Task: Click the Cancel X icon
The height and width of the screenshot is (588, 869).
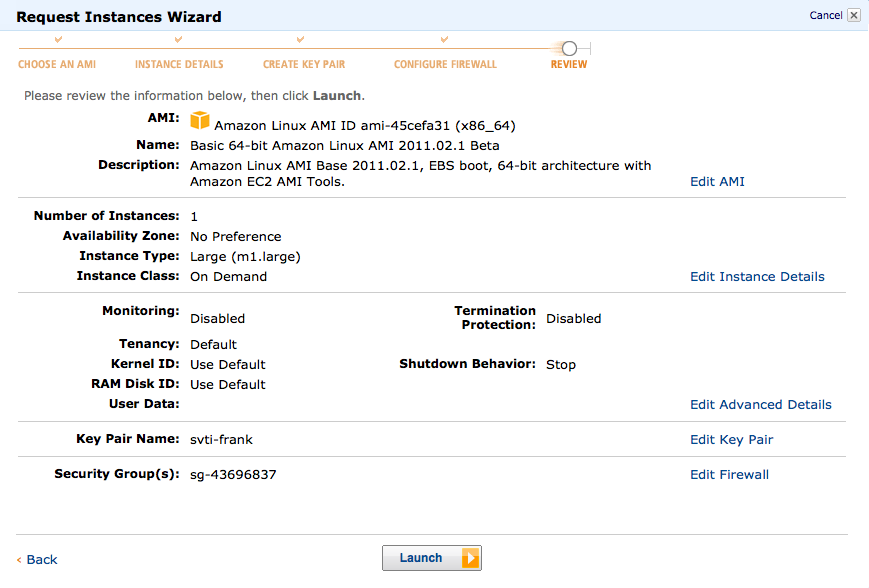Action: [x=853, y=15]
